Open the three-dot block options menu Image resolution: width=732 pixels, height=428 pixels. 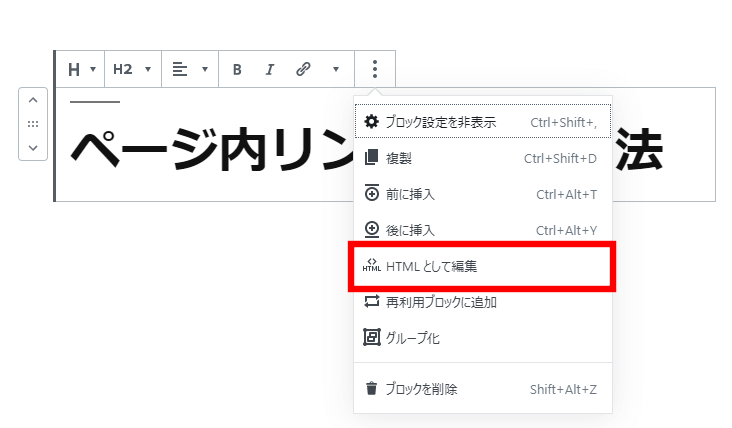click(x=375, y=69)
